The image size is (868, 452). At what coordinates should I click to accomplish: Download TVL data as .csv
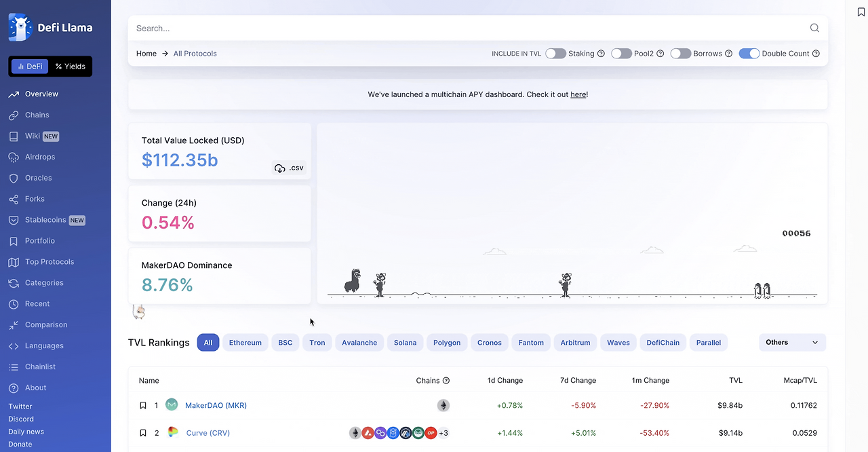point(289,168)
